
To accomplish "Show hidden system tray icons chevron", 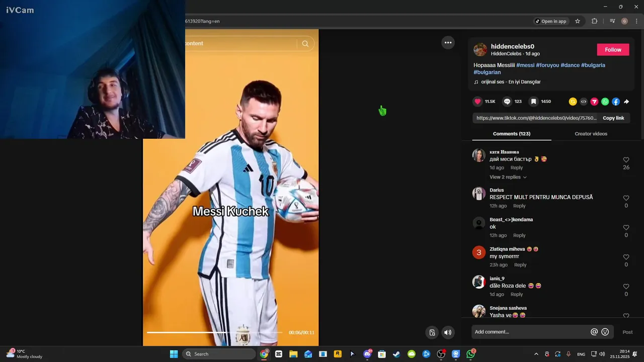I will pyautogui.click(x=536, y=354).
